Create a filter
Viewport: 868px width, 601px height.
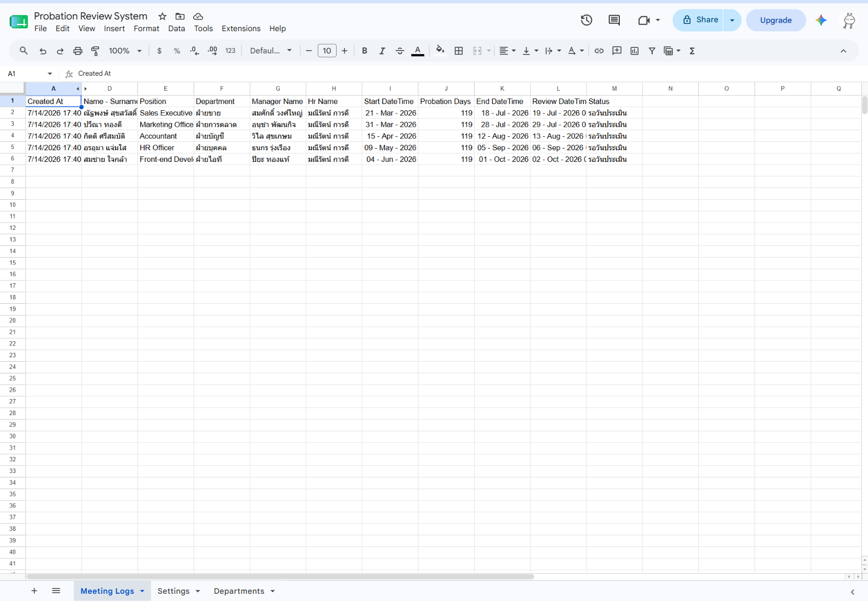click(652, 51)
